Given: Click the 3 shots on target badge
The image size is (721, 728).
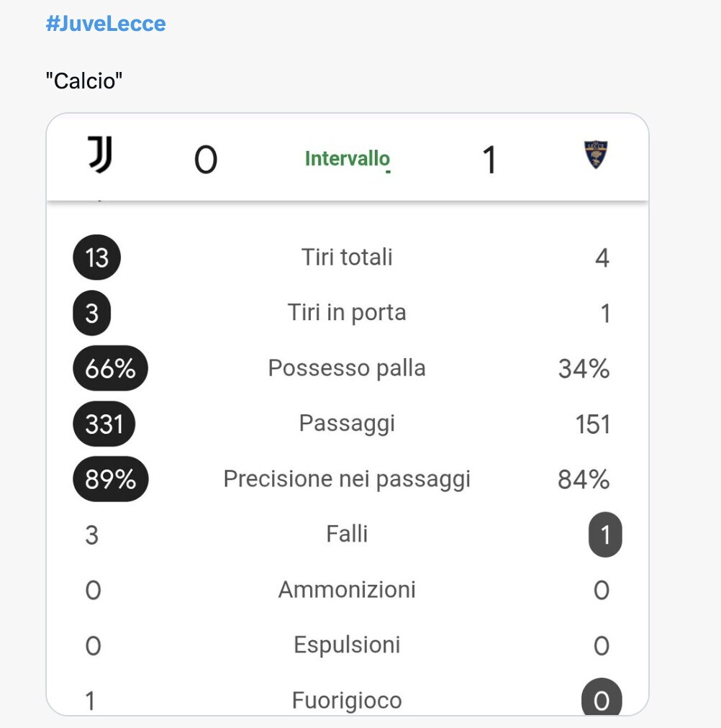Looking at the screenshot, I should (x=92, y=313).
